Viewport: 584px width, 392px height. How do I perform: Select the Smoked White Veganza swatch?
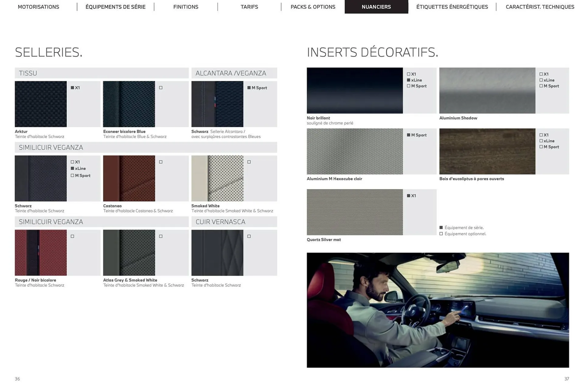(217, 178)
